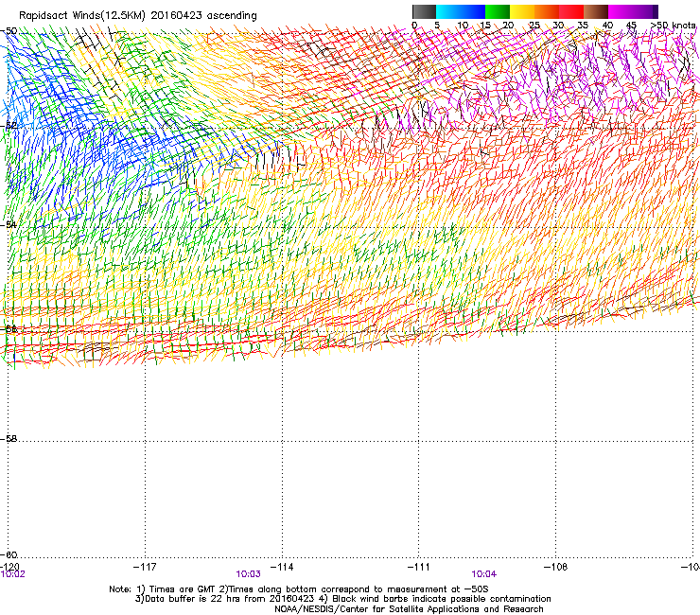Click the blue 10-15 knots legend swatch
The image size is (700, 615).
pos(473,11)
